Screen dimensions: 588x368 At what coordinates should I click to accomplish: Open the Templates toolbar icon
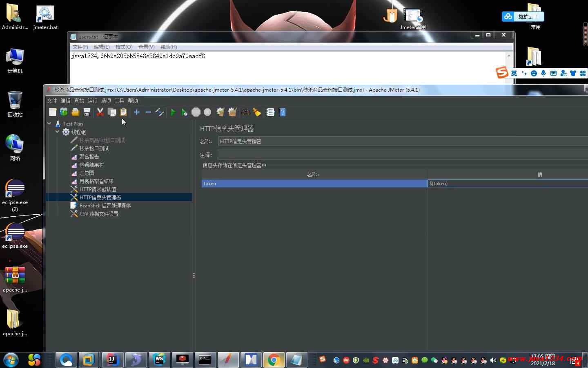[x=64, y=112]
